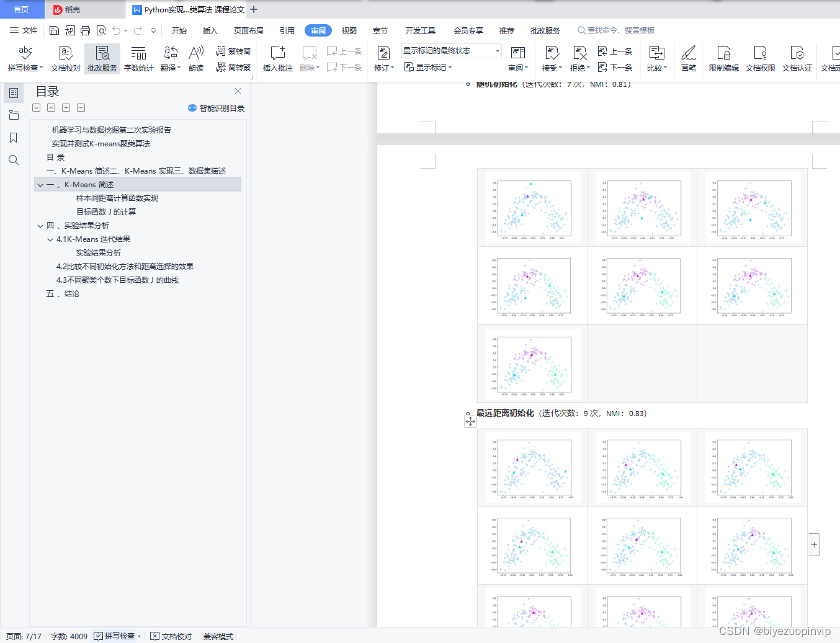
Task: Toggle 拼写检查 in the status bar
Action: pyautogui.click(x=118, y=636)
